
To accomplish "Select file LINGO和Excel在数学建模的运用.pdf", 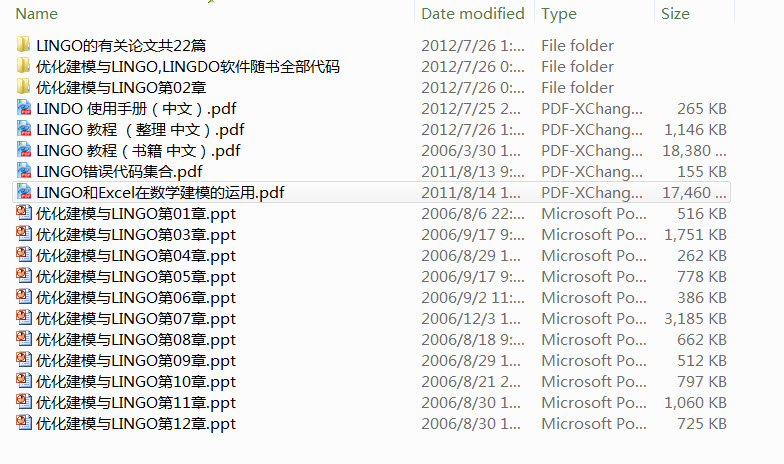I will pyautogui.click(x=160, y=192).
